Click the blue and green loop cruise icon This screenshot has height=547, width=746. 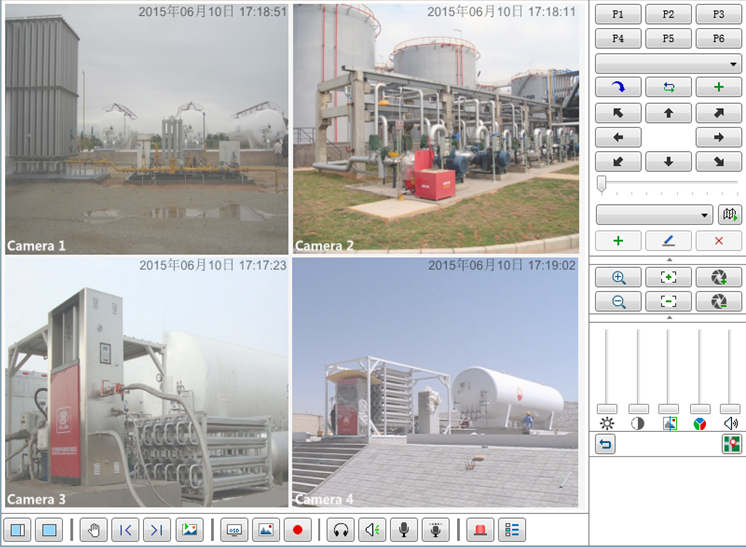668,87
